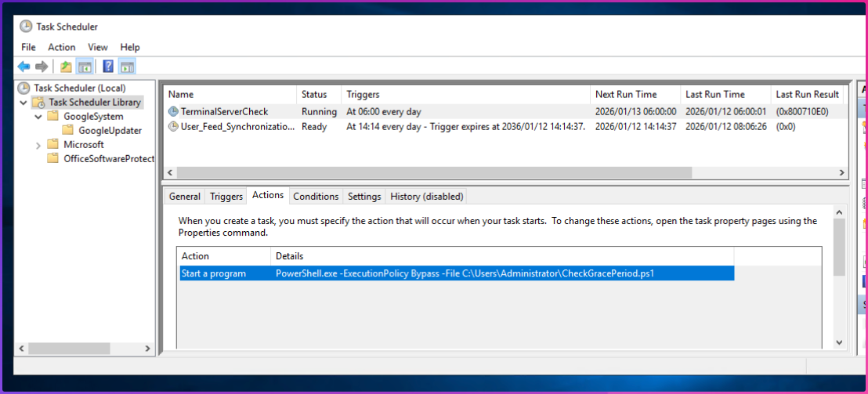Switch to the Conditions tab
Image resolution: width=868 pixels, height=394 pixels.
coord(316,197)
